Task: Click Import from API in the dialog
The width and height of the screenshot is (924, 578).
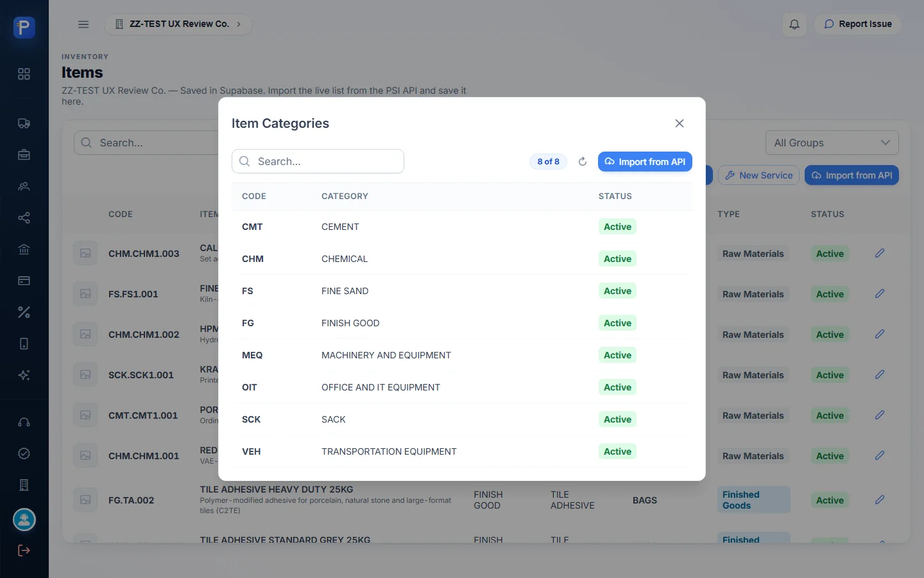Action: point(645,162)
